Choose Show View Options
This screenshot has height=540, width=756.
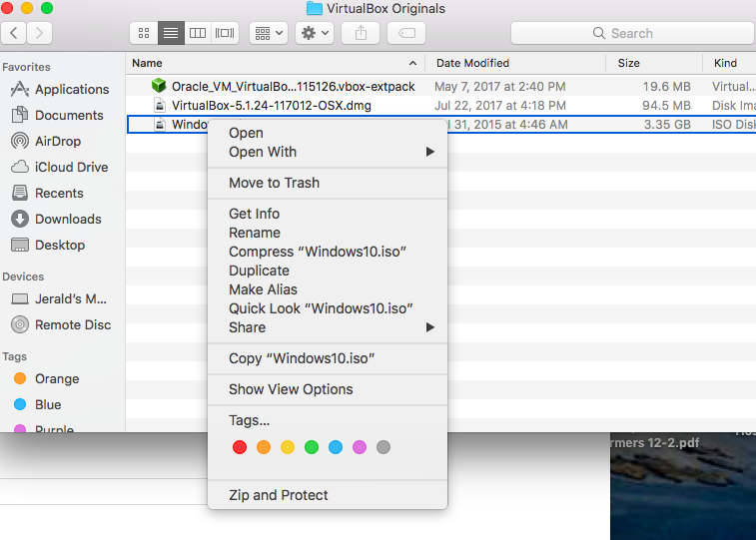[328, 389]
